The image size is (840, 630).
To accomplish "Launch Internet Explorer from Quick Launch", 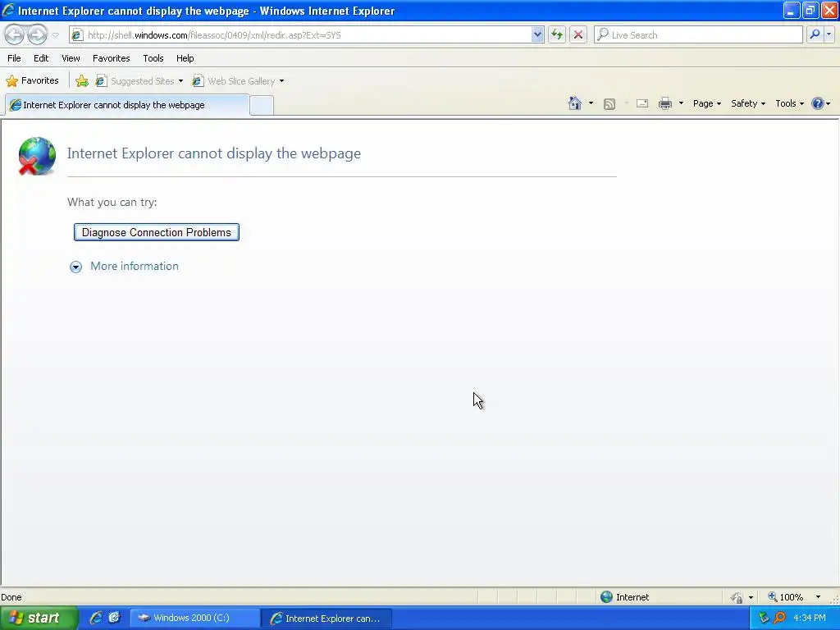I will tap(96, 618).
